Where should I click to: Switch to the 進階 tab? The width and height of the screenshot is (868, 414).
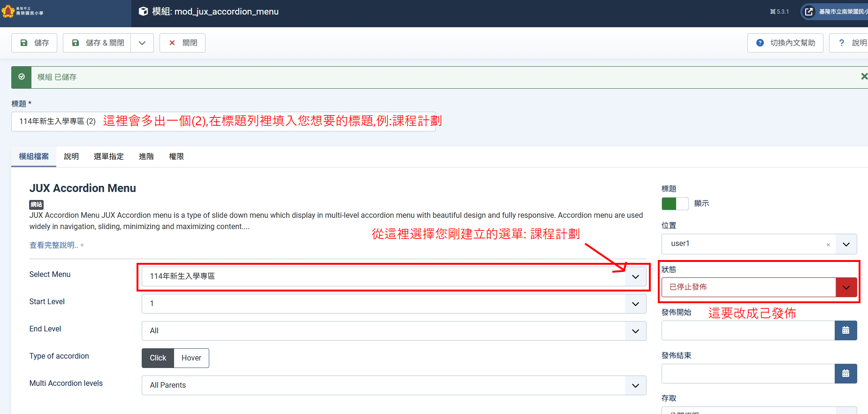[x=146, y=157]
